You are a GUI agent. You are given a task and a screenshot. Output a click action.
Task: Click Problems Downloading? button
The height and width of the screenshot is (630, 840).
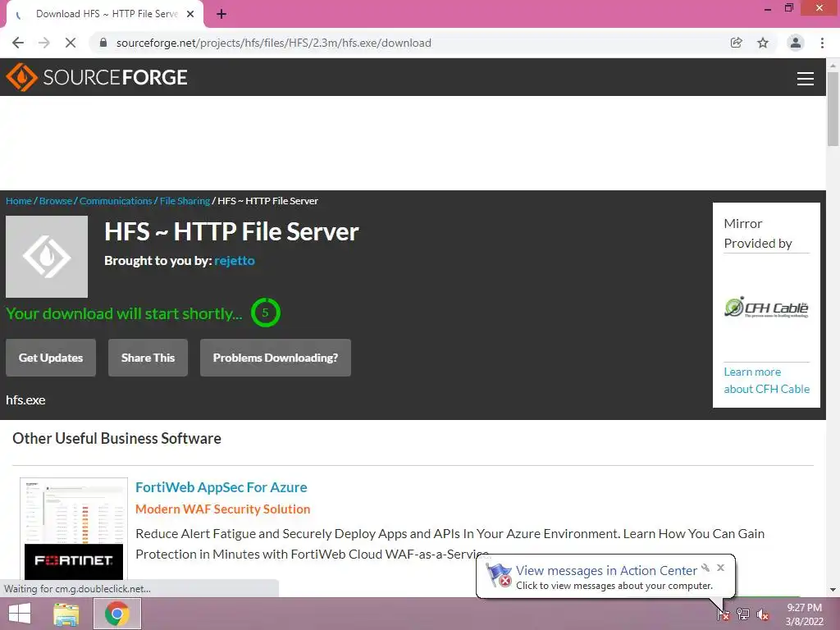point(276,358)
